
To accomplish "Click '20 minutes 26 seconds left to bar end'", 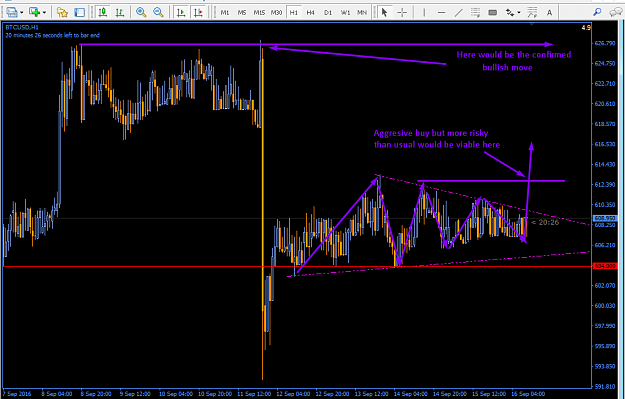I will tap(53, 35).
